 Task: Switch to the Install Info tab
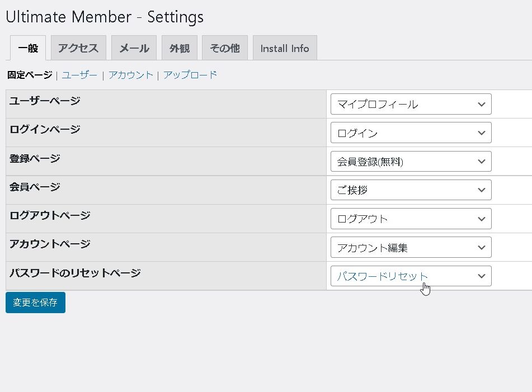[x=284, y=48]
